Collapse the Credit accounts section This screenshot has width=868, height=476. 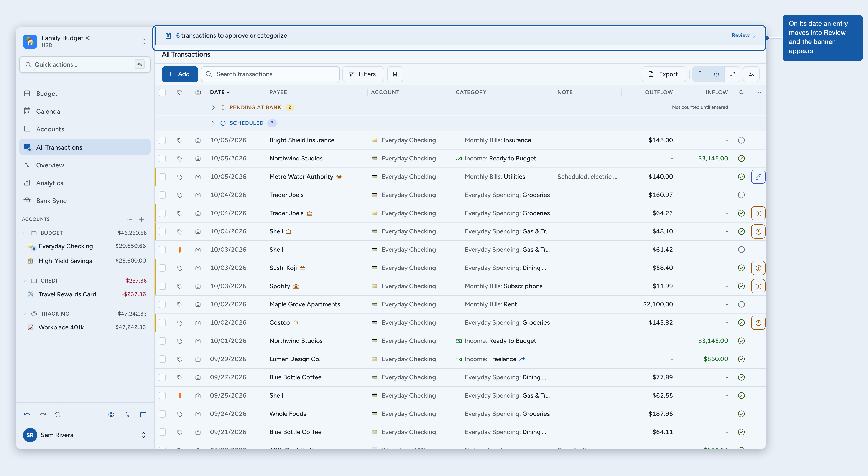tap(24, 281)
